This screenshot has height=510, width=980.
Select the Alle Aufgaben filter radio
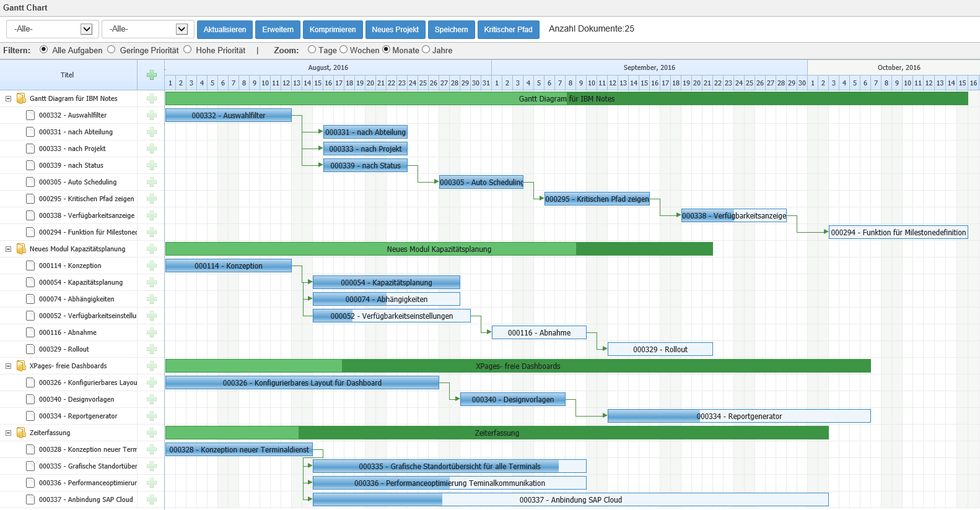coord(44,50)
